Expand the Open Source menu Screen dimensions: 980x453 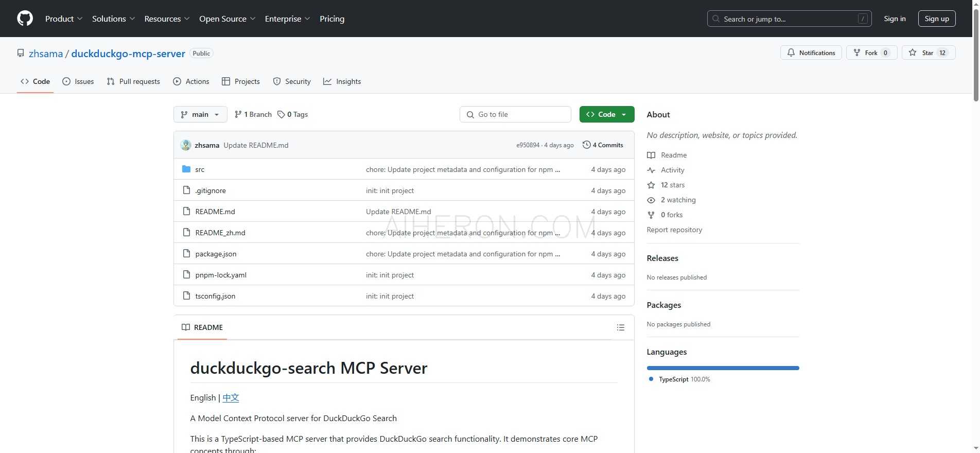pyautogui.click(x=227, y=19)
